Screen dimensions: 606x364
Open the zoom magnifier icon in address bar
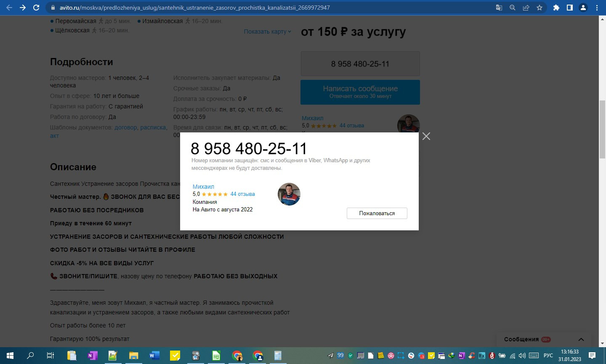pyautogui.click(x=513, y=8)
